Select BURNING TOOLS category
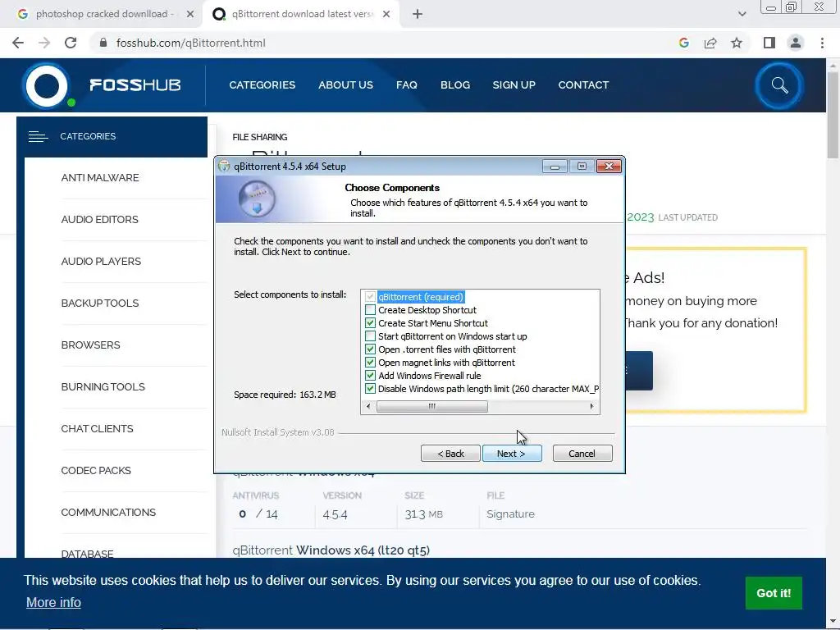 pos(103,386)
